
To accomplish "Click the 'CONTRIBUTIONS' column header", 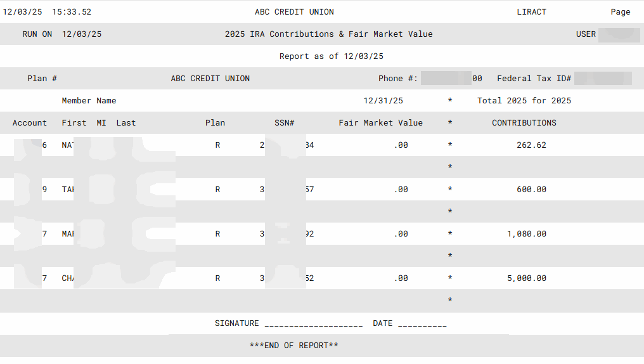I will 524,123.
